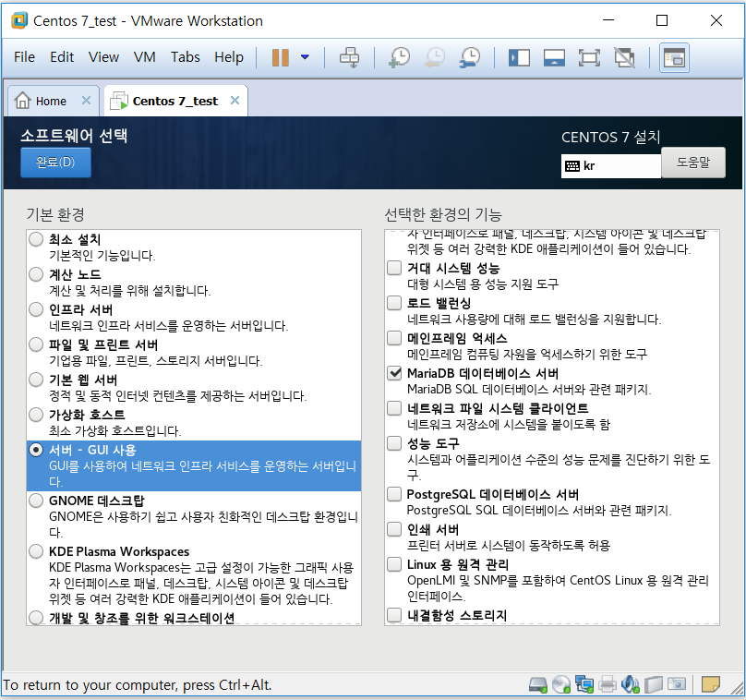Screen dimensions: 746x700
Task: Select the 파일 및 프린트 서버 option
Action: pos(36,344)
